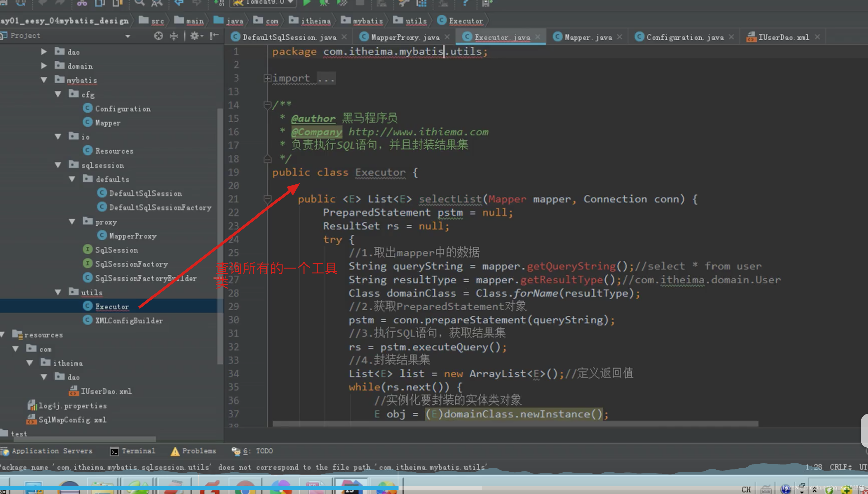Close the Executor.java tab
The height and width of the screenshot is (494, 868).
pos(538,37)
